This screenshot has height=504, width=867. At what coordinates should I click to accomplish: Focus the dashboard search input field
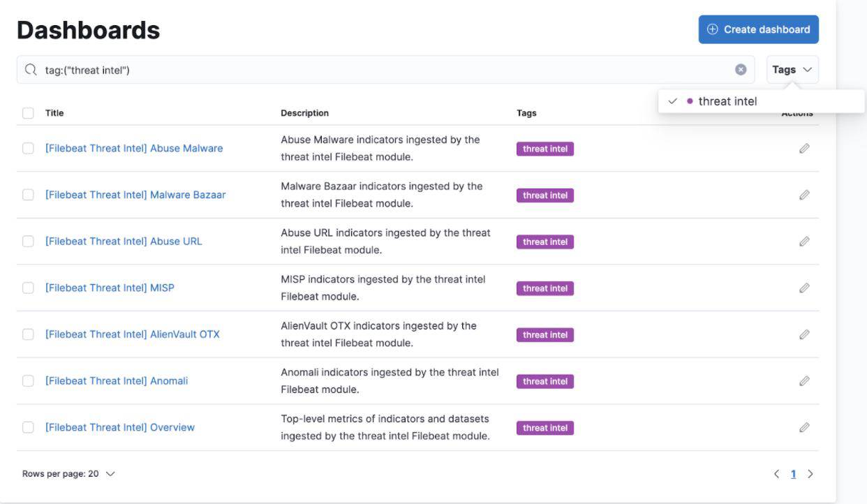pos(384,70)
